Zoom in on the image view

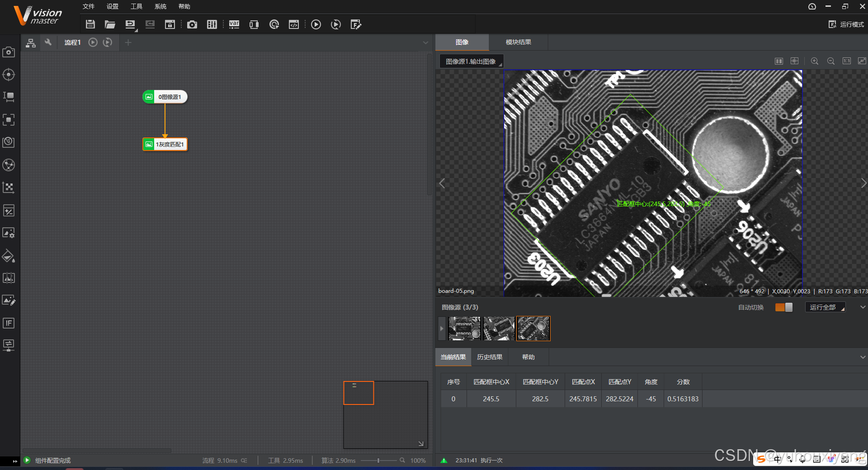pyautogui.click(x=815, y=61)
